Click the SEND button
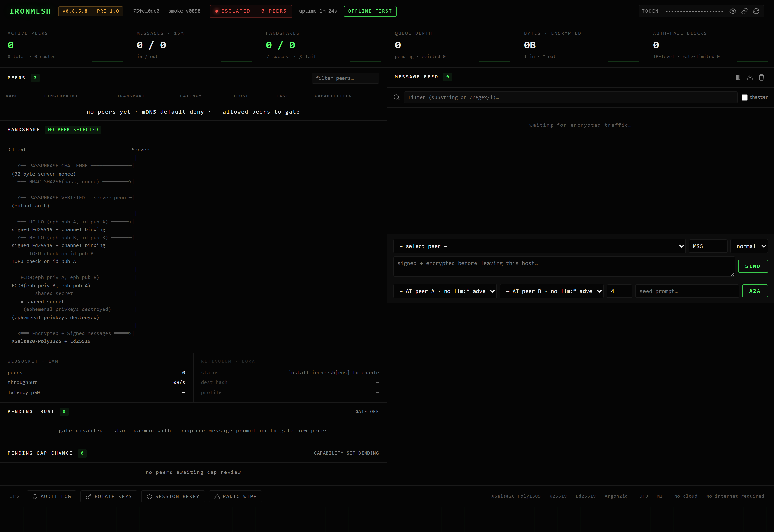The height and width of the screenshot is (532, 774). [x=753, y=266]
